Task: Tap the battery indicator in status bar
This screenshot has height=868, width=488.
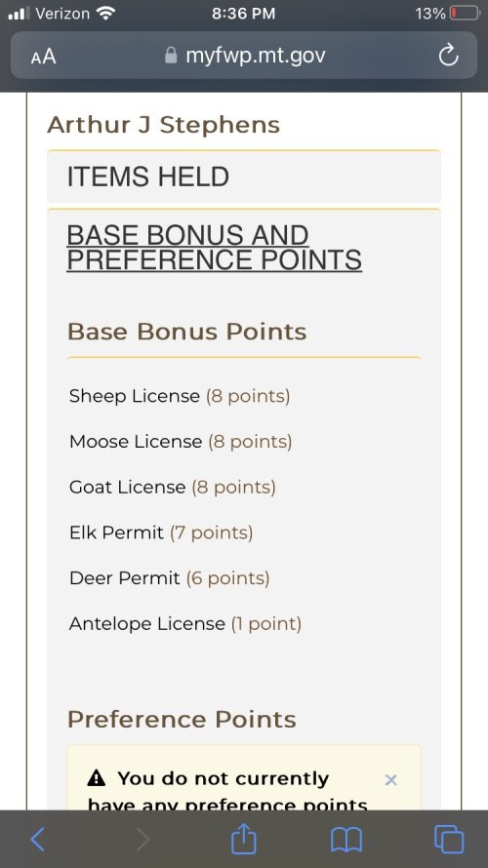Action: (x=466, y=13)
